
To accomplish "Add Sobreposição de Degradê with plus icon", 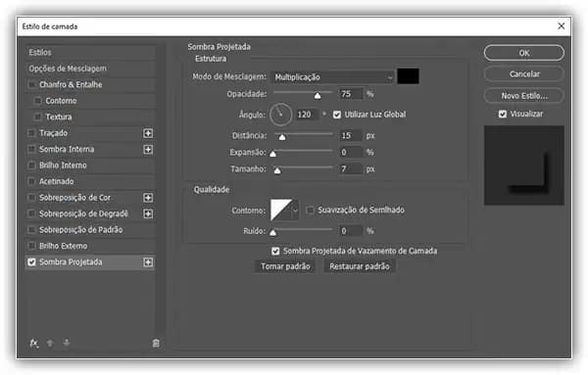I will click(x=148, y=213).
